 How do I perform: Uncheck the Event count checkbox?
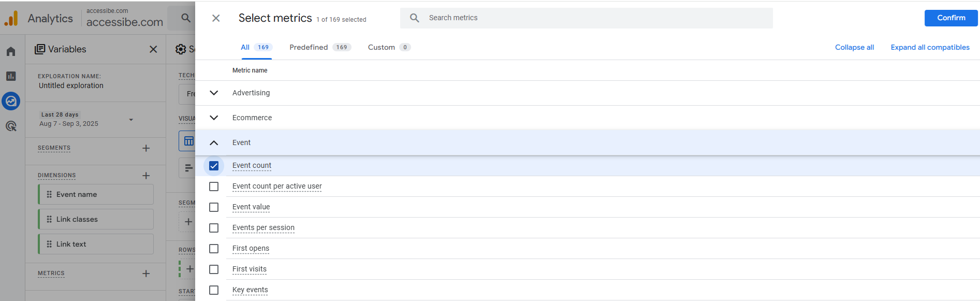[x=214, y=166]
